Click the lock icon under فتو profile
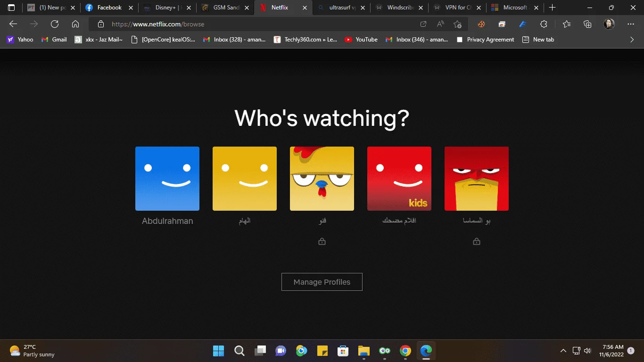This screenshot has width=644, height=362. click(322, 241)
